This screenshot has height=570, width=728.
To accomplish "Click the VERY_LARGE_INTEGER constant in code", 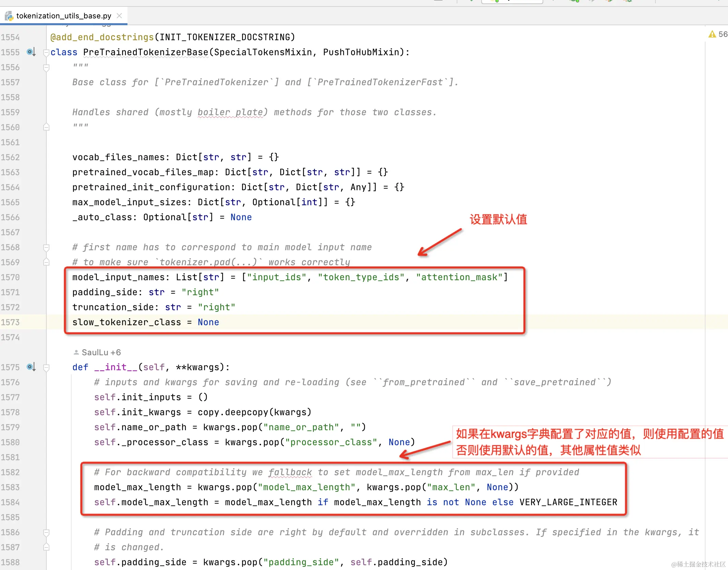I will tap(568, 502).
